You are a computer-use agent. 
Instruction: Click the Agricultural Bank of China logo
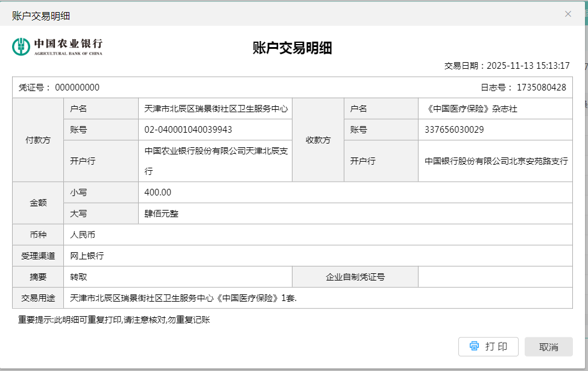[57, 46]
